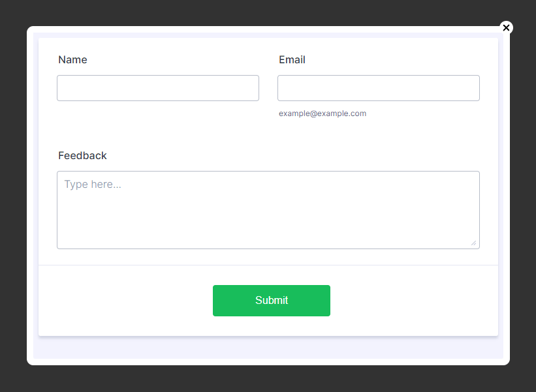536x392 pixels.
Task: Click the Feedback text area
Action: click(x=268, y=210)
